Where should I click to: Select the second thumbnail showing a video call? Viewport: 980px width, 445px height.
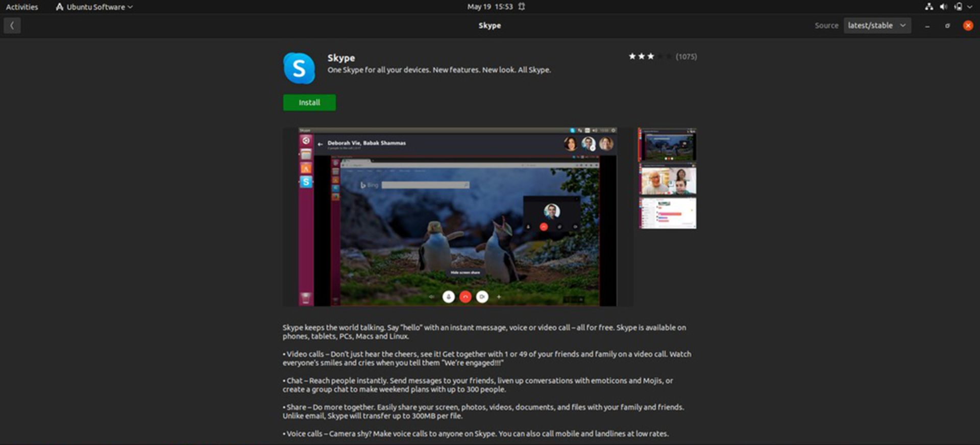click(668, 179)
